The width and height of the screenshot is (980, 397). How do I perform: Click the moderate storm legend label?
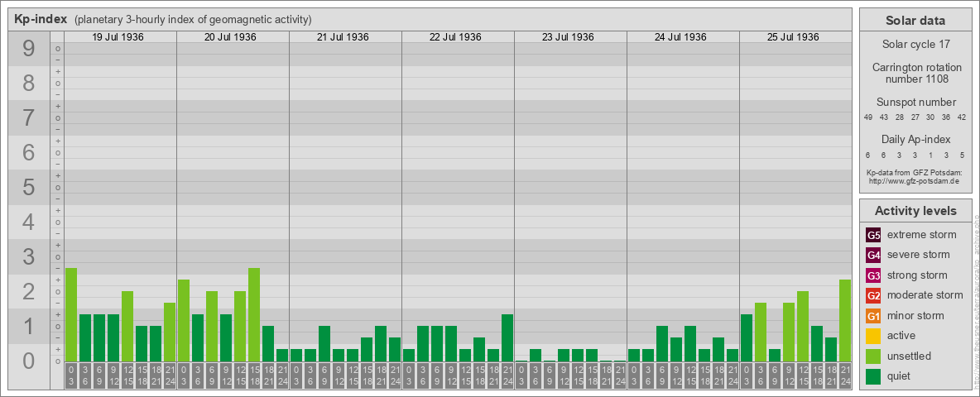[925, 295]
